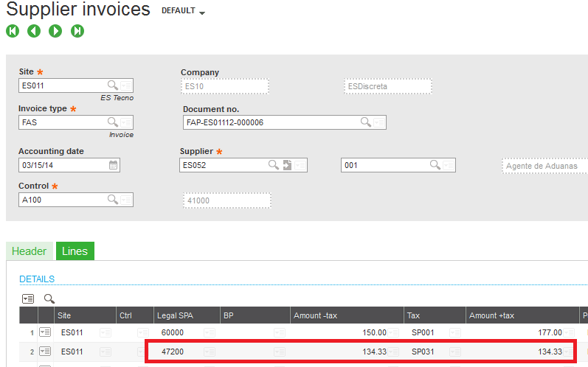
Task: Switch to the Header tab
Action: tap(29, 251)
